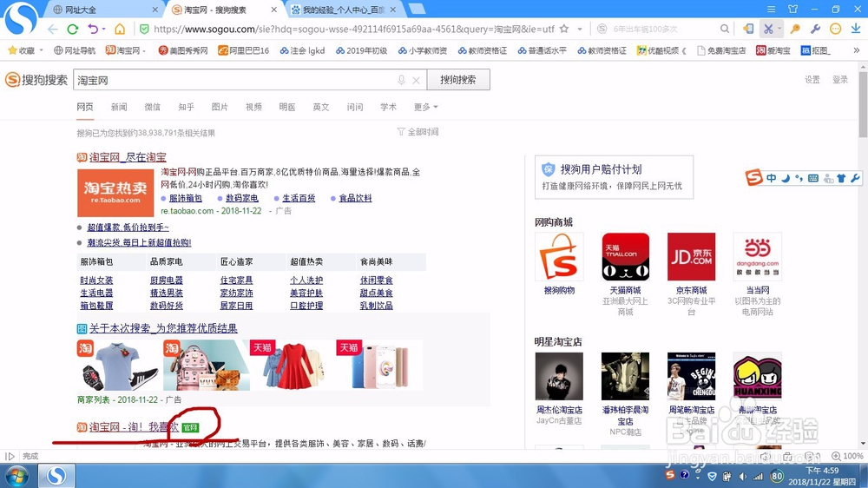Click the yellow chat bubble icon in toolbar
Viewport: 868px width, 488px height.
pyautogui.click(x=835, y=29)
